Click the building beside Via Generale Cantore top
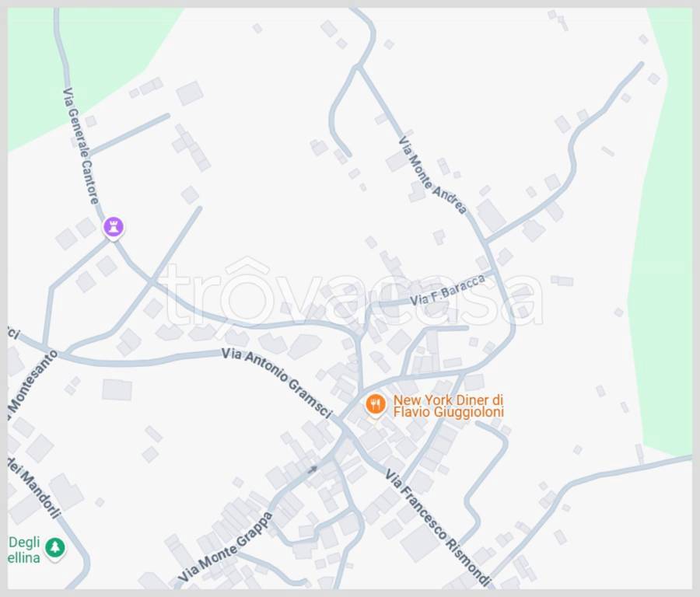700x597 pixels. (190, 93)
